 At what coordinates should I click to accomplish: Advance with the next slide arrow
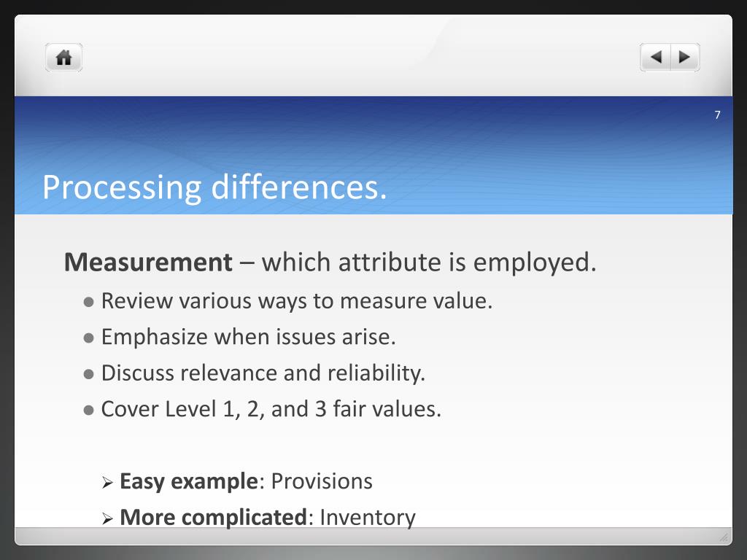(x=684, y=57)
